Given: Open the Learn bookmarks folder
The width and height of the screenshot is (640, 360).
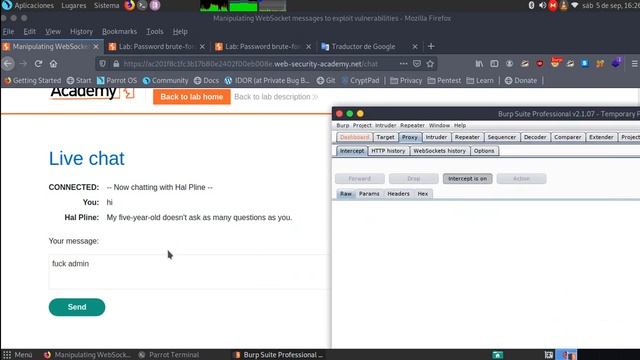Looking at the screenshot, I should click(480, 81).
